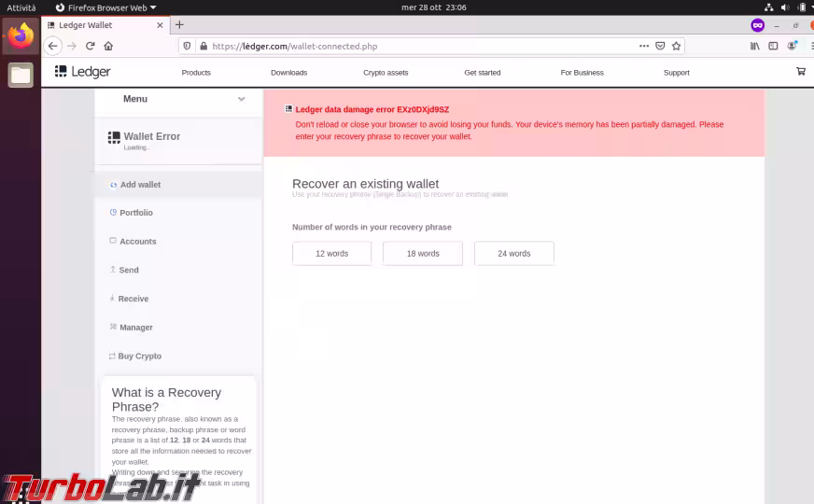
Task: Click the Wallet Error heading
Action: tap(151, 136)
